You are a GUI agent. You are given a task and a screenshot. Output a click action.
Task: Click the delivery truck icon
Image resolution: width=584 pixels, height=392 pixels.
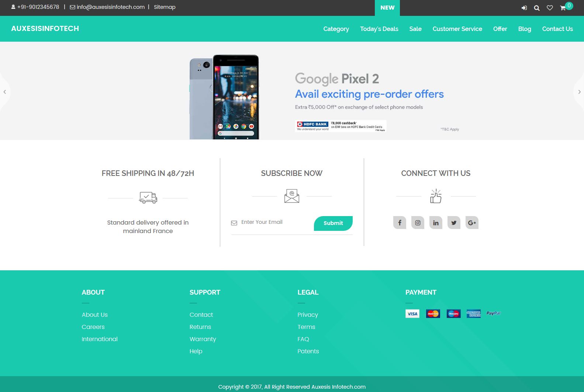tap(148, 198)
